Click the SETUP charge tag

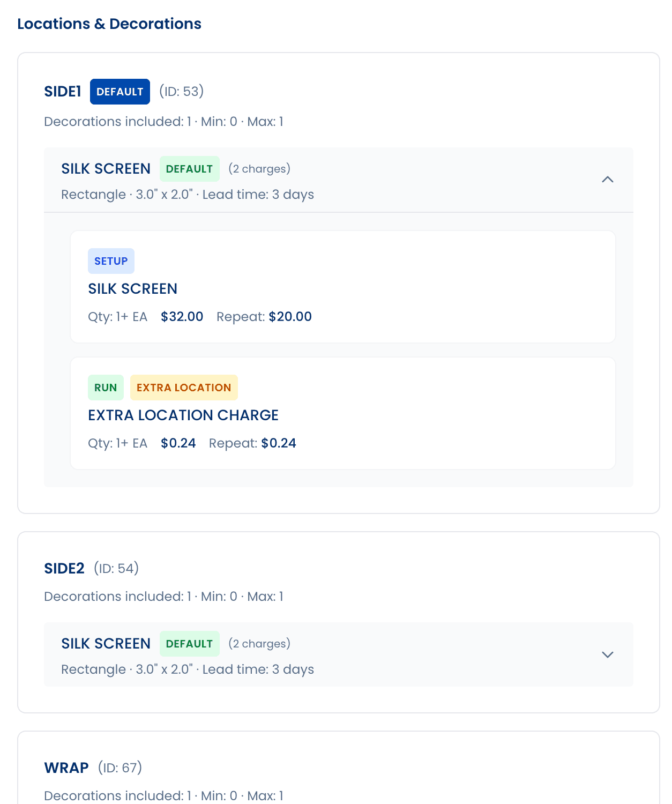coord(111,261)
